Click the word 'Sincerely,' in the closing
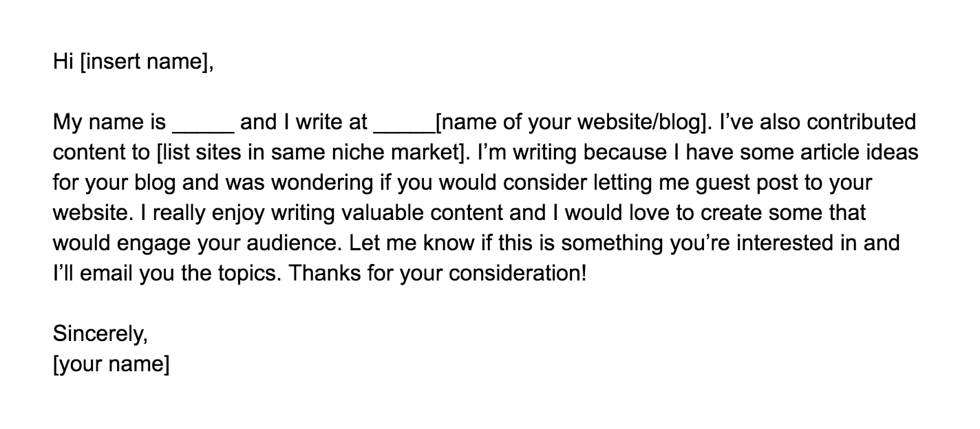This screenshot has width=980, height=429. 100,335
